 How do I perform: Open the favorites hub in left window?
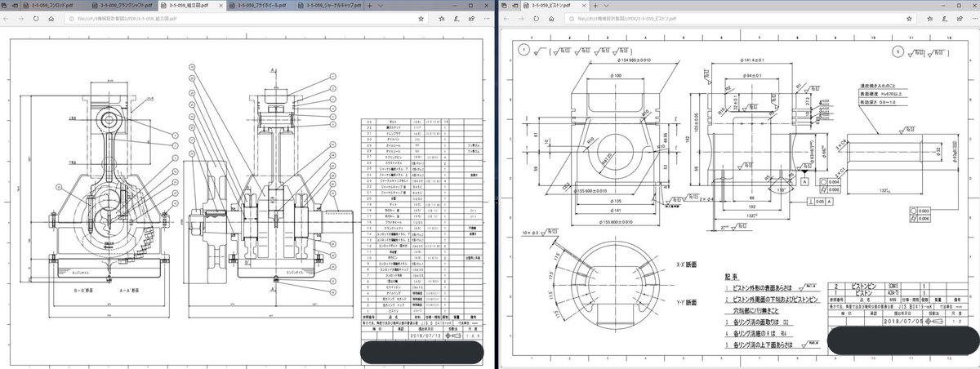(x=442, y=18)
